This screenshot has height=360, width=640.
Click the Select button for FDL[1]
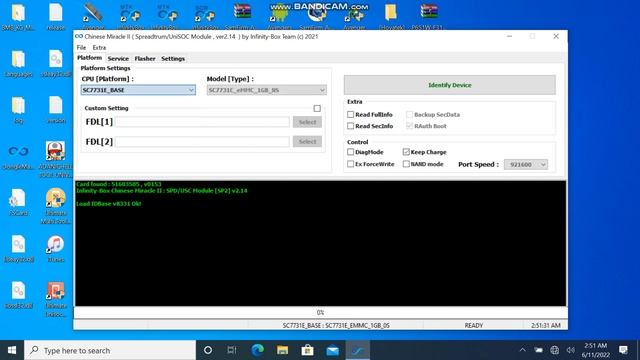307,122
